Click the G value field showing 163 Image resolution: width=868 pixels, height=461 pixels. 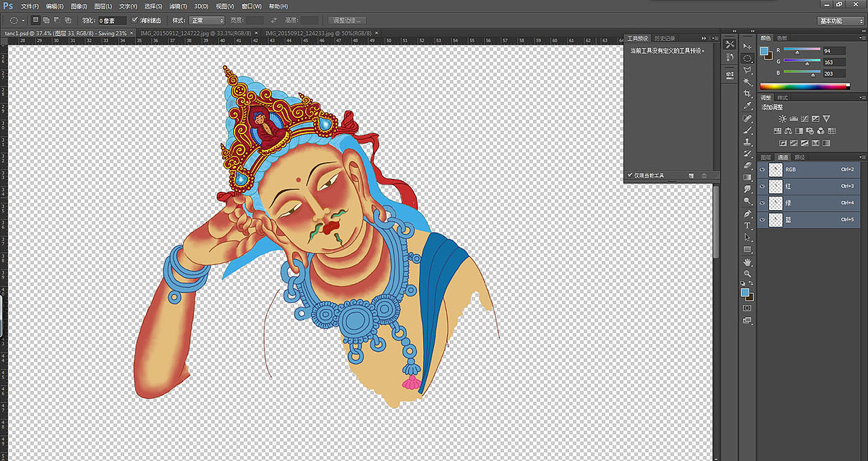point(833,62)
